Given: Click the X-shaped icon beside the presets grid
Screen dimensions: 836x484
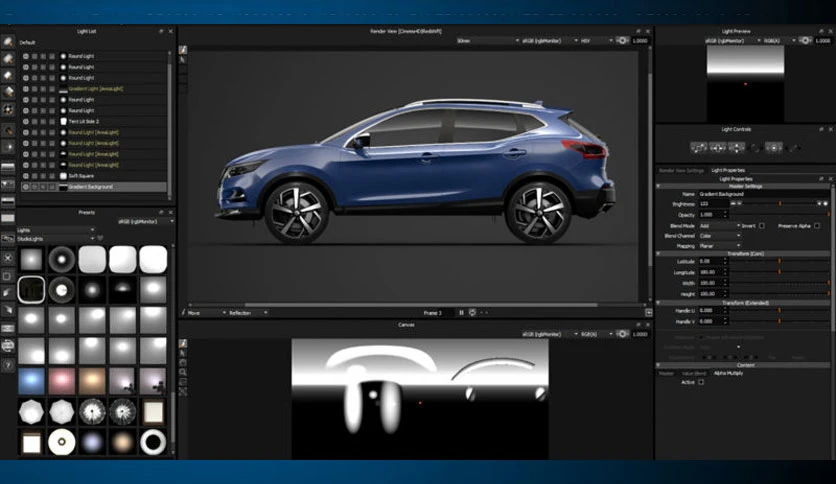Looking at the screenshot, I should pos(7,258).
